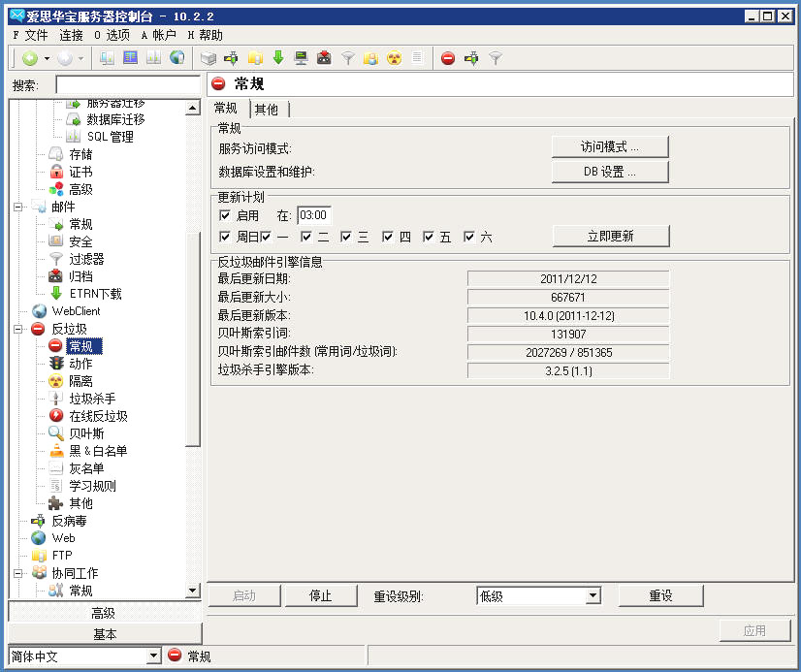Open the 简体中文 language dropdown

click(x=153, y=656)
